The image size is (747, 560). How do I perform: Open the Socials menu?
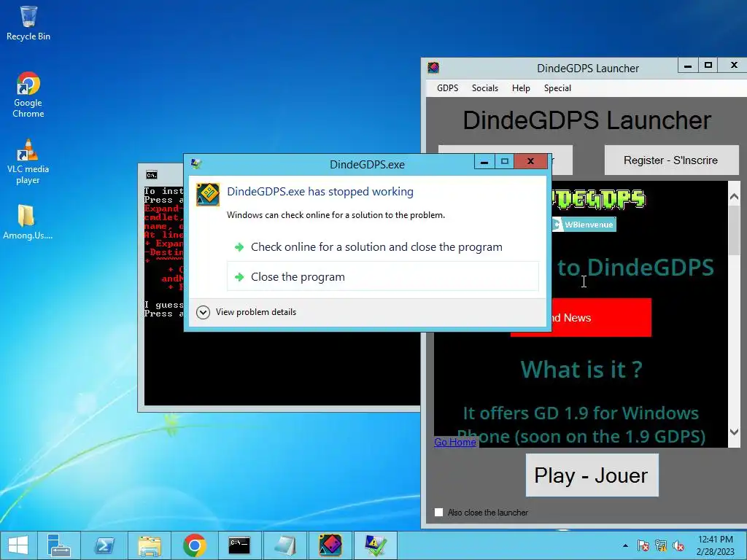click(x=484, y=88)
